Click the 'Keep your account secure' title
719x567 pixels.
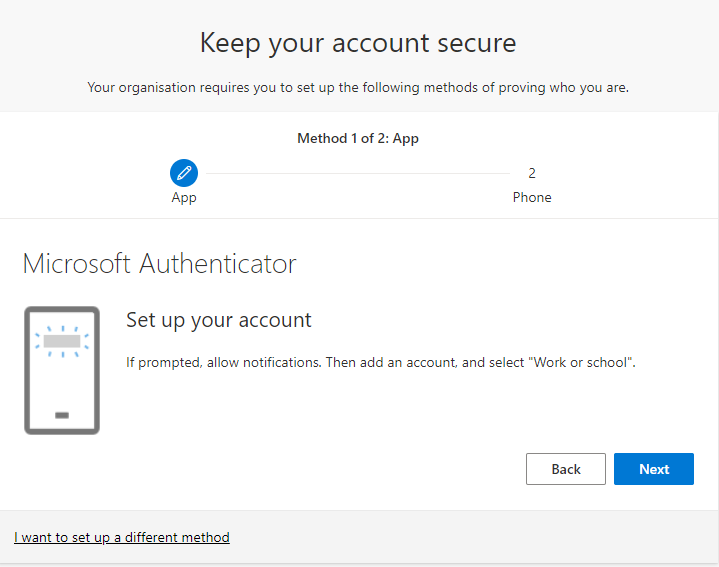tap(358, 44)
